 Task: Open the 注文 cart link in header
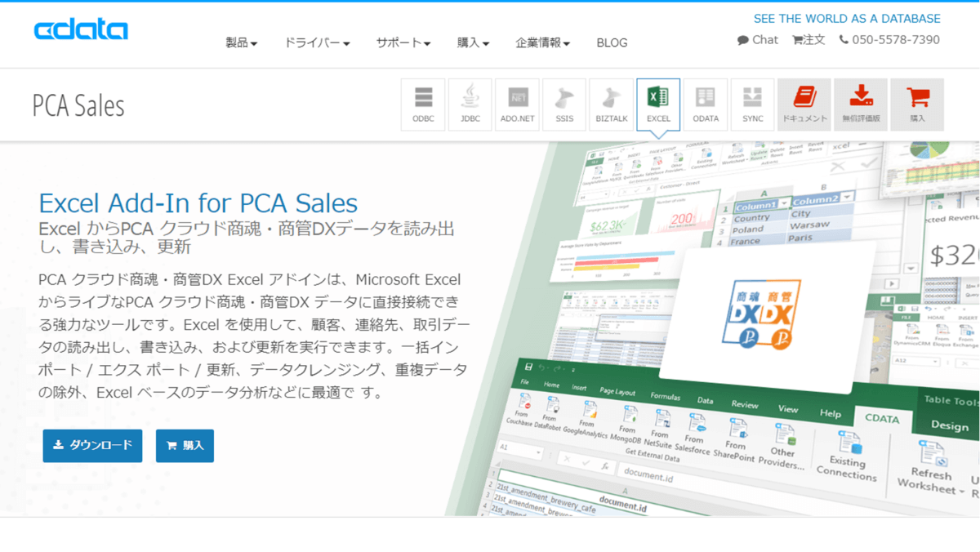[x=808, y=39]
